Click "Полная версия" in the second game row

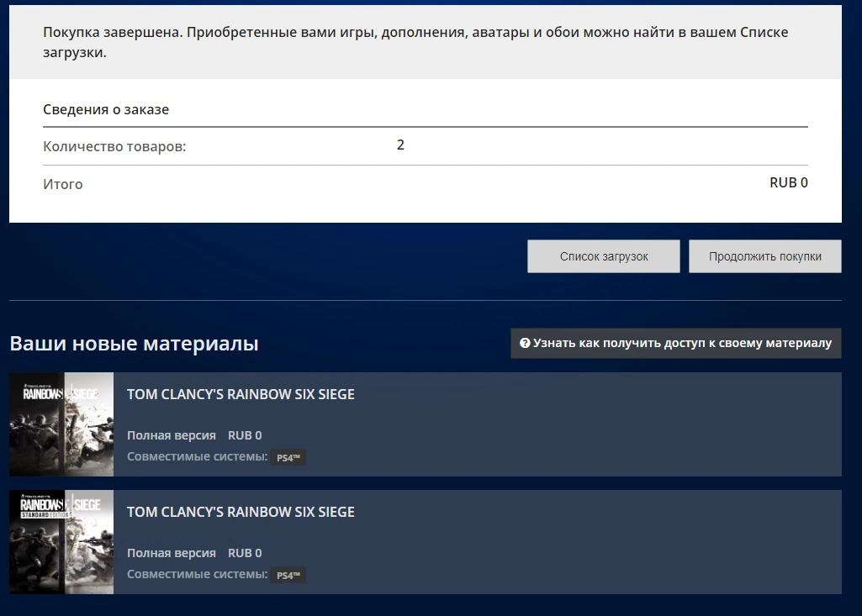(172, 553)
